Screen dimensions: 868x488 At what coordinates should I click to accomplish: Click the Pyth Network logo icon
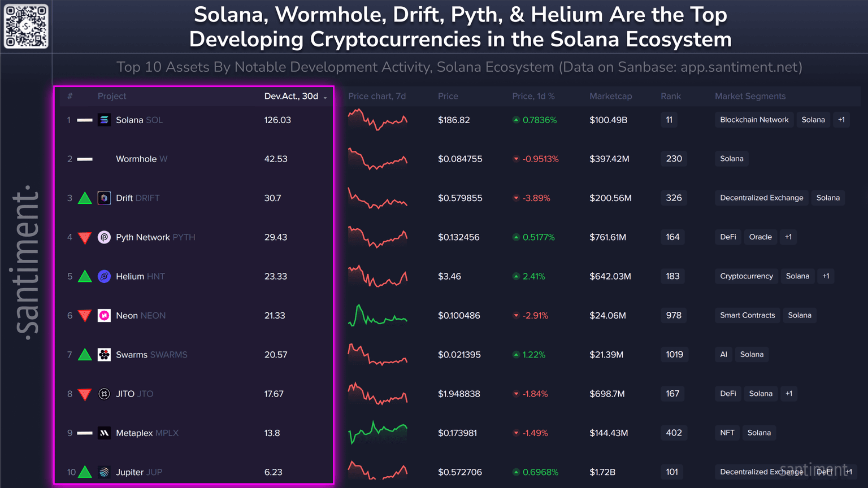point(104,237)
